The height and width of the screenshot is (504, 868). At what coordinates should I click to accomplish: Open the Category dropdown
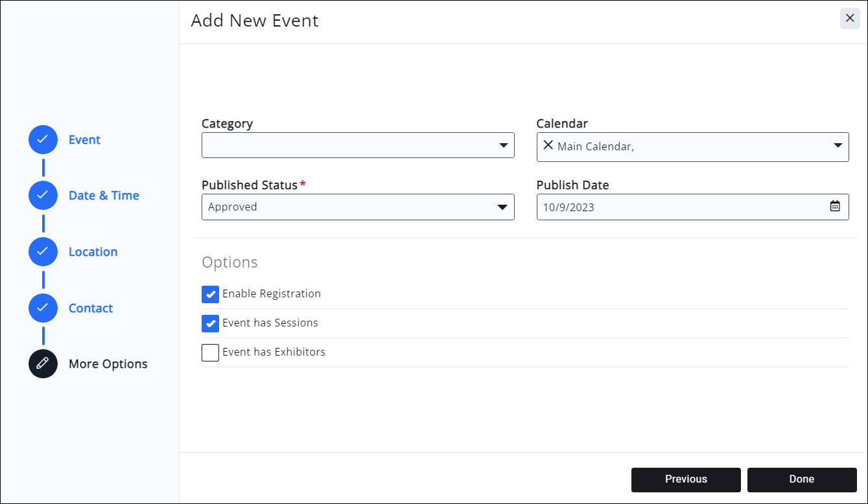pos(358,146)
